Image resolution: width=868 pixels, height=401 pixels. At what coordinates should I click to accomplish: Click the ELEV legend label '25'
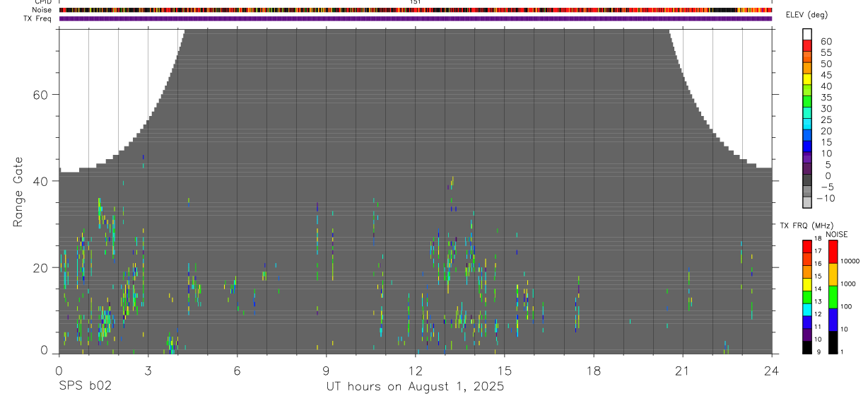[x=826, y=120]
